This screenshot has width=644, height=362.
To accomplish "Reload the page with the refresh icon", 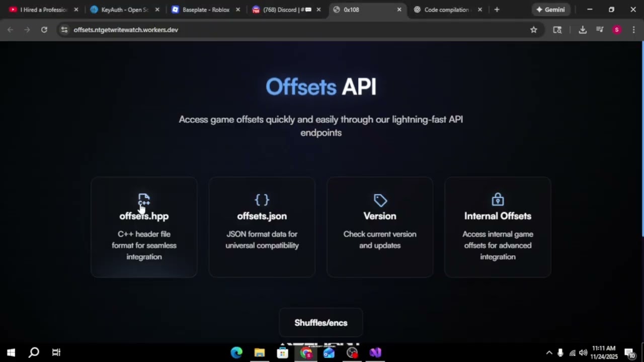I will [44, 30].
